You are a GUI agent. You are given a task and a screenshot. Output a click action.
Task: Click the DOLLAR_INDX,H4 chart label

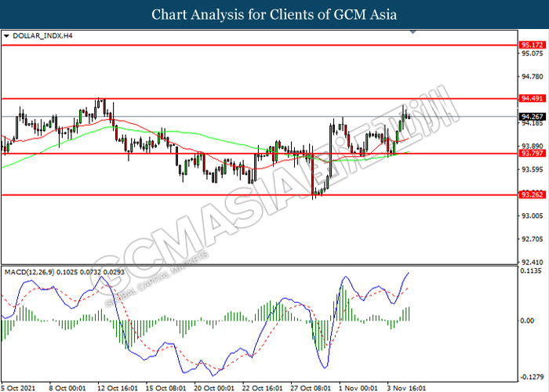click(42, 36)
